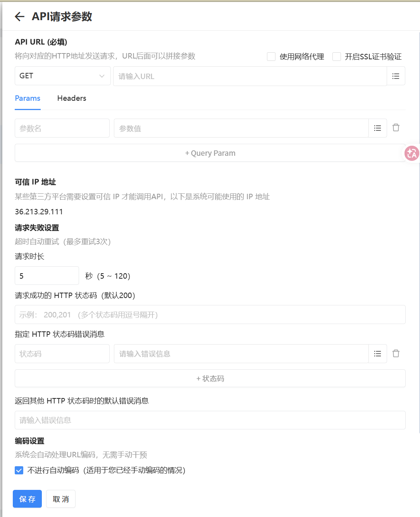Add a status code via + 状态码 button
This screenshot has height=517, width=420.
tap(210, 378)
